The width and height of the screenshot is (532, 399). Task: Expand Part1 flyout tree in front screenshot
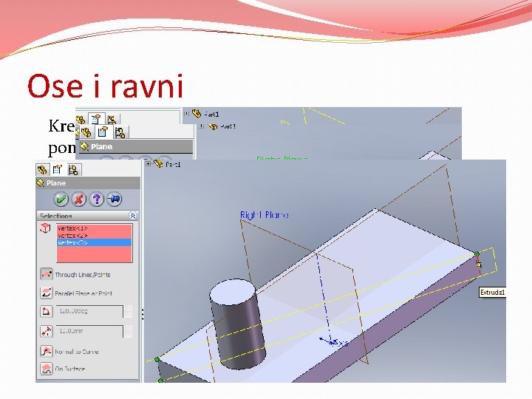(x=149, y=164)
